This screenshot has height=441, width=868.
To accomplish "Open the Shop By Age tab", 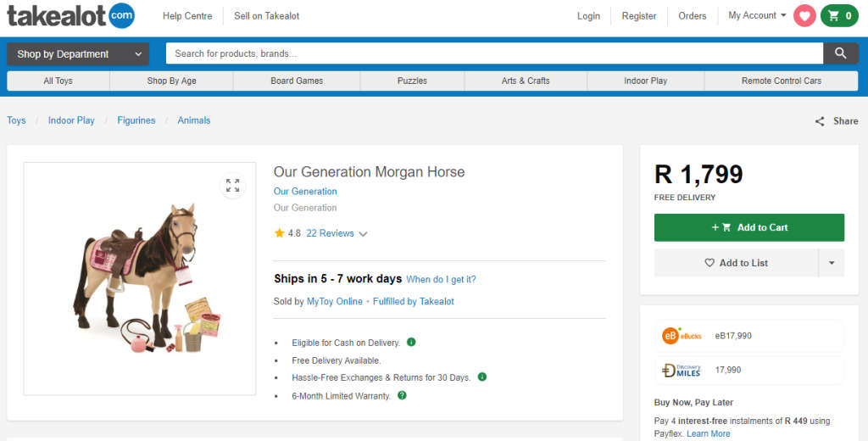I will [171, 81].
